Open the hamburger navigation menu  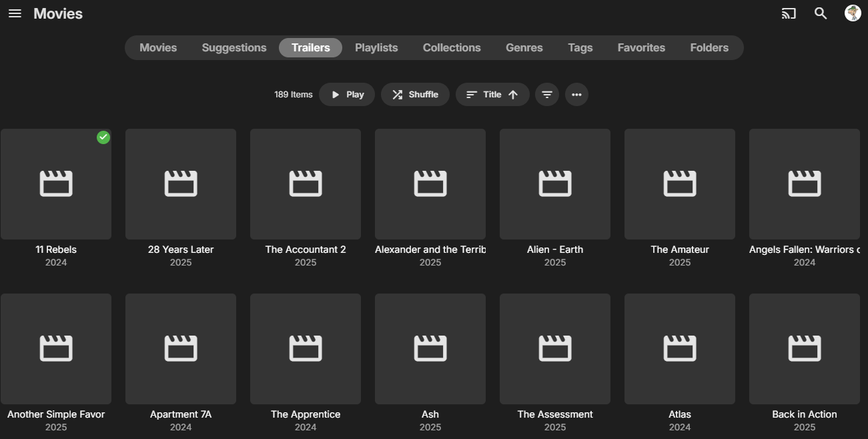click(15, 14)
